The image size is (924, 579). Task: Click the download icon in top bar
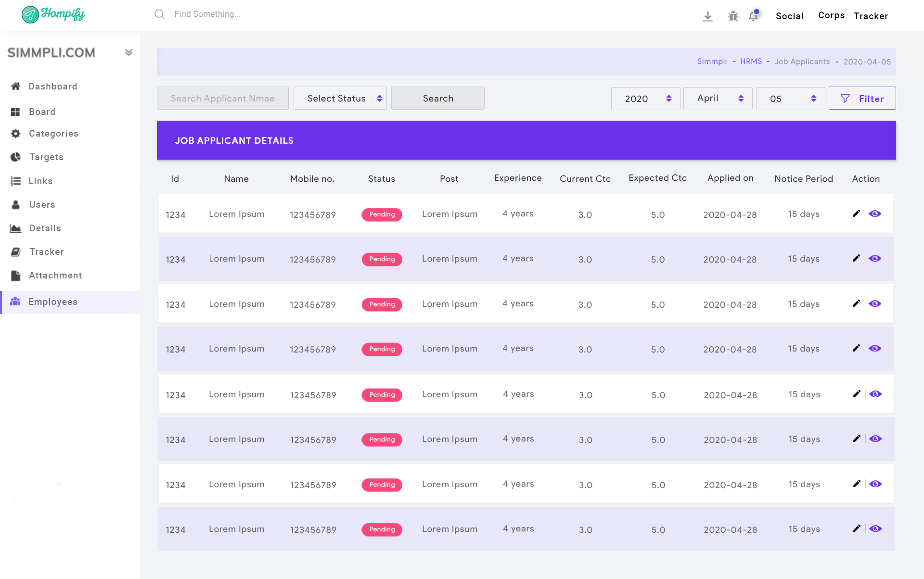[x=707, y=16]
